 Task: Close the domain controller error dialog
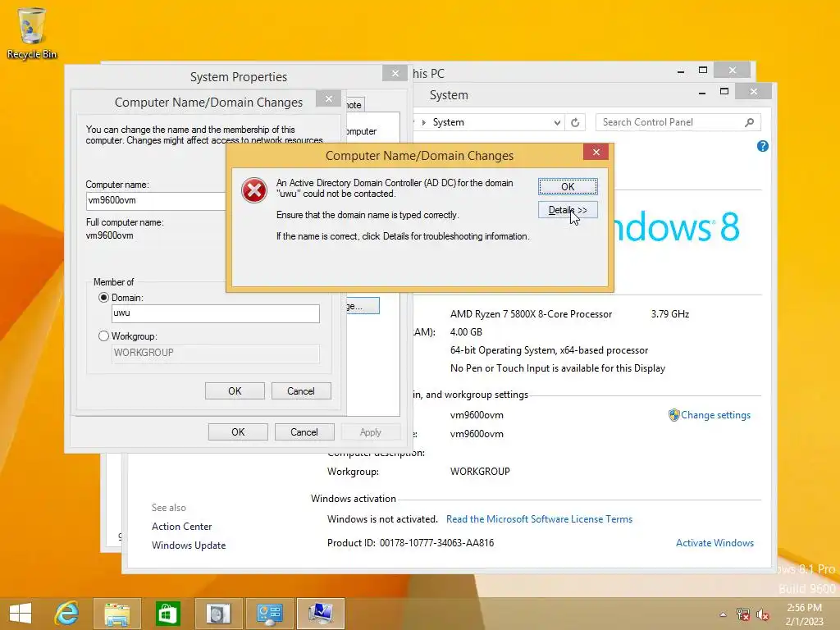tap(596, 152)
